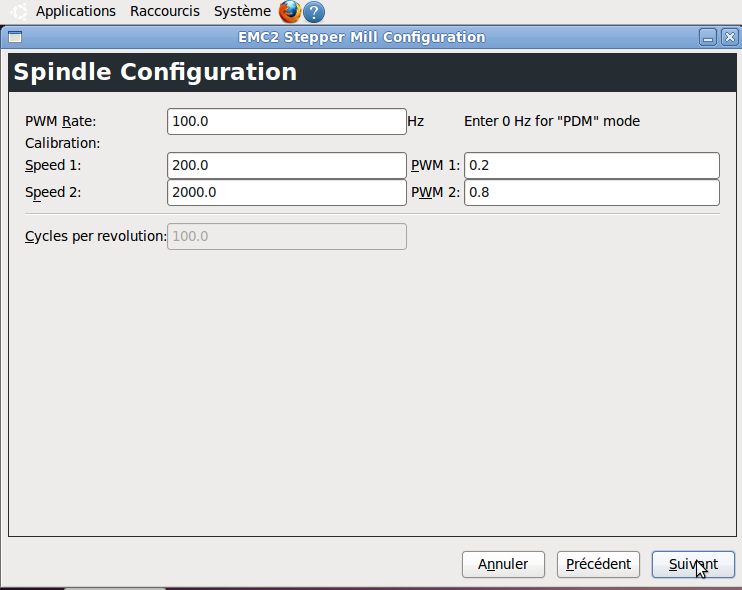Close the EMC2 Stepper Mill Configuration window
This screenshot has height=590, width=742.
click(730, 37)
